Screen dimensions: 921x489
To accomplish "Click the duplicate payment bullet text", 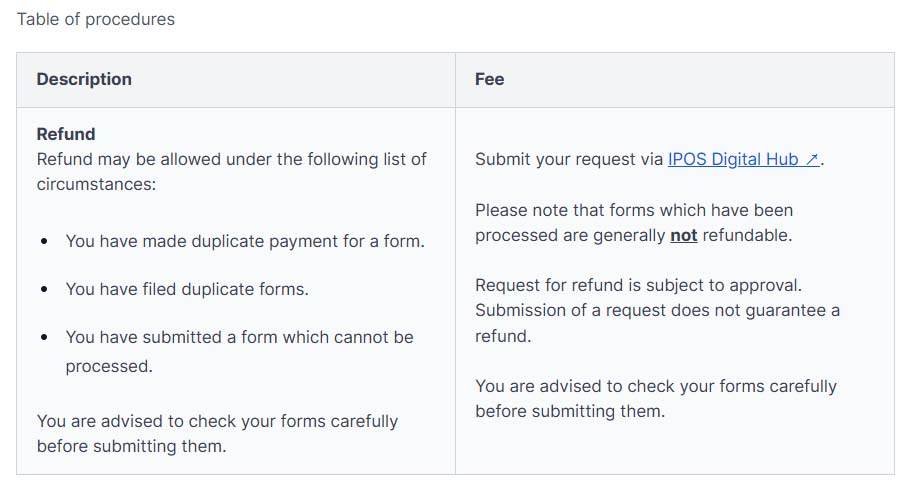I will click(245, 241).
